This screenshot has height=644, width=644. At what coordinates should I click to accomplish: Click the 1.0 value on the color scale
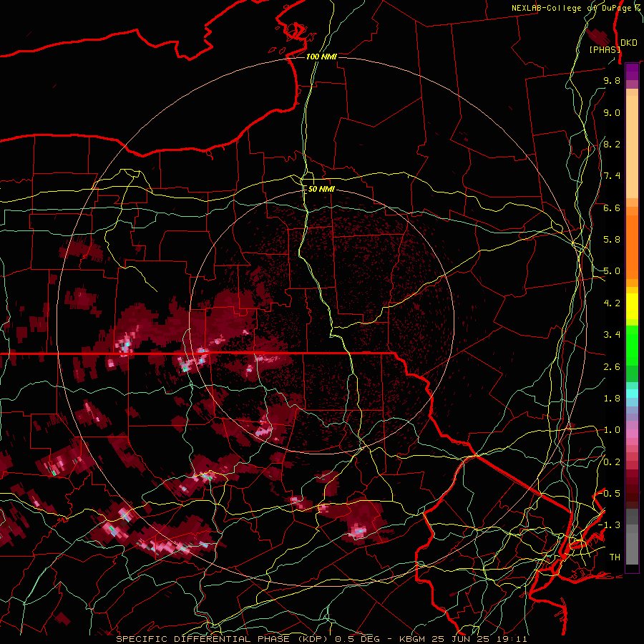click(x=612, y=430)
